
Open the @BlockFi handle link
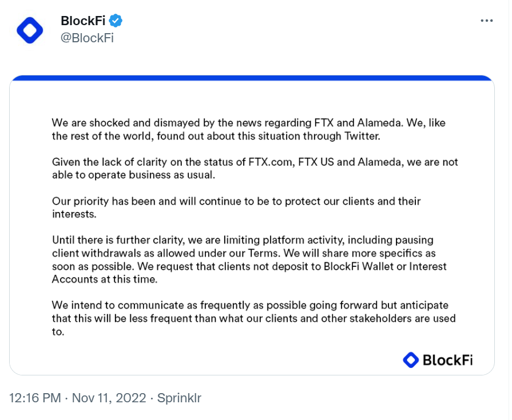click(87, 38)
